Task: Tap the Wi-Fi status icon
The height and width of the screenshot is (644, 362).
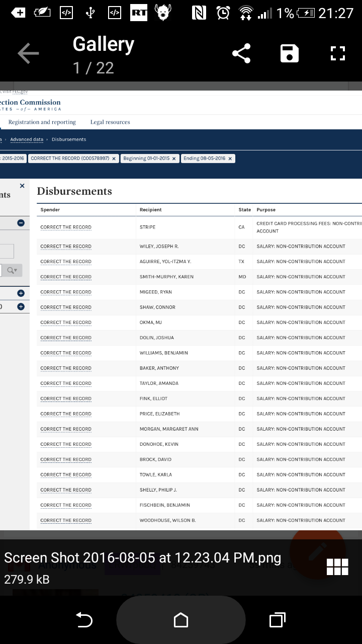Action: pos(246,13)
